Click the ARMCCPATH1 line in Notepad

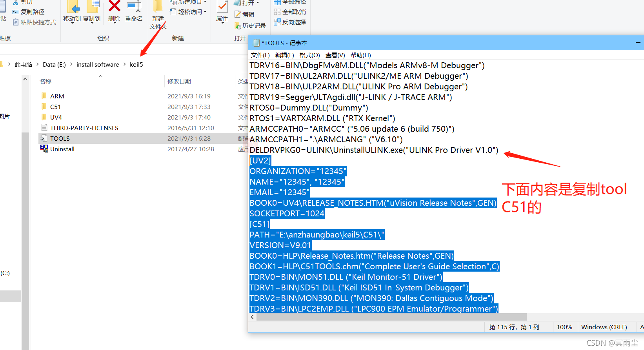(326, 140)
